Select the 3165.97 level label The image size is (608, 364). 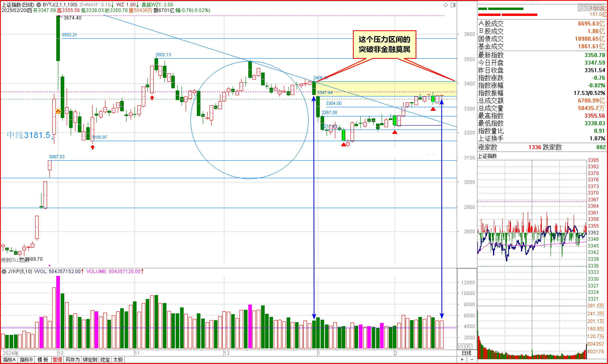point(99,137)
